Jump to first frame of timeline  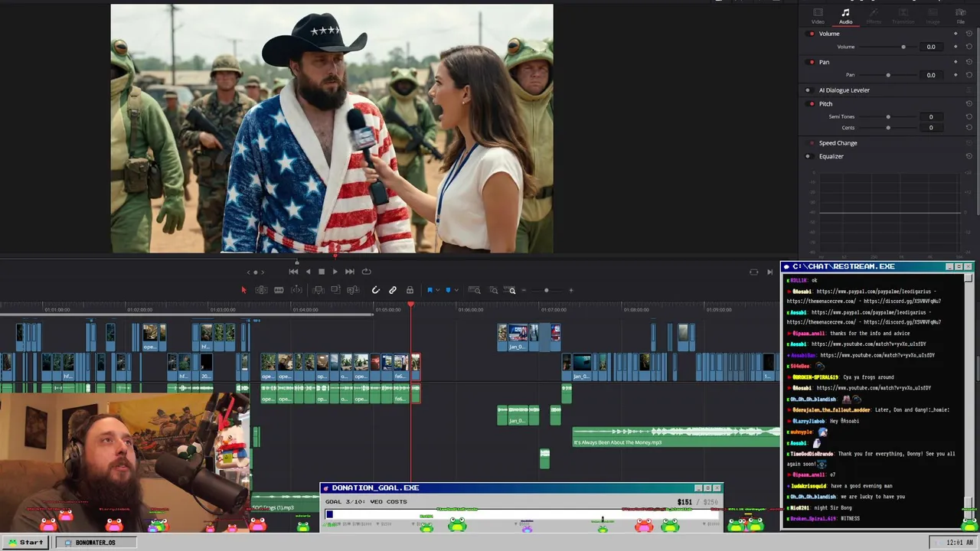293,272
